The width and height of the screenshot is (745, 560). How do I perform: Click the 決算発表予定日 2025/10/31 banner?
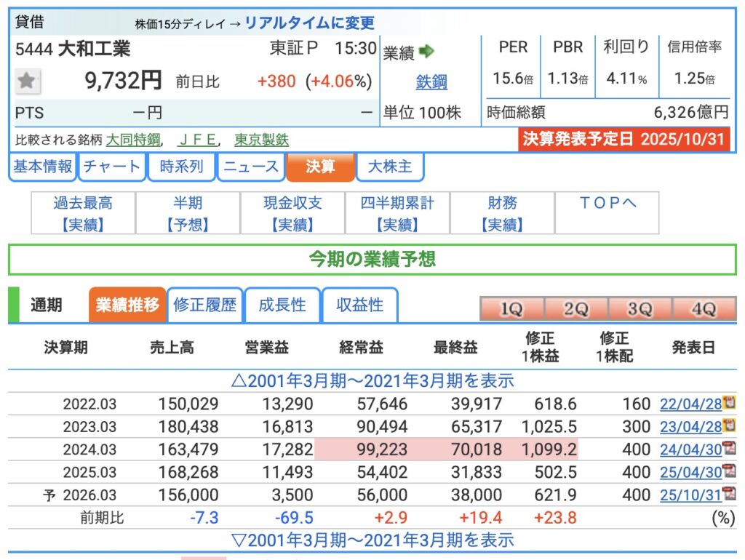624,139
